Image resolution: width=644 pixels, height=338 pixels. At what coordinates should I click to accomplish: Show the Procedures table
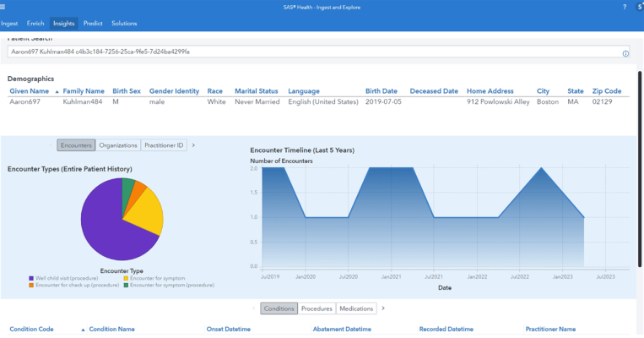(x=317, y=308)
